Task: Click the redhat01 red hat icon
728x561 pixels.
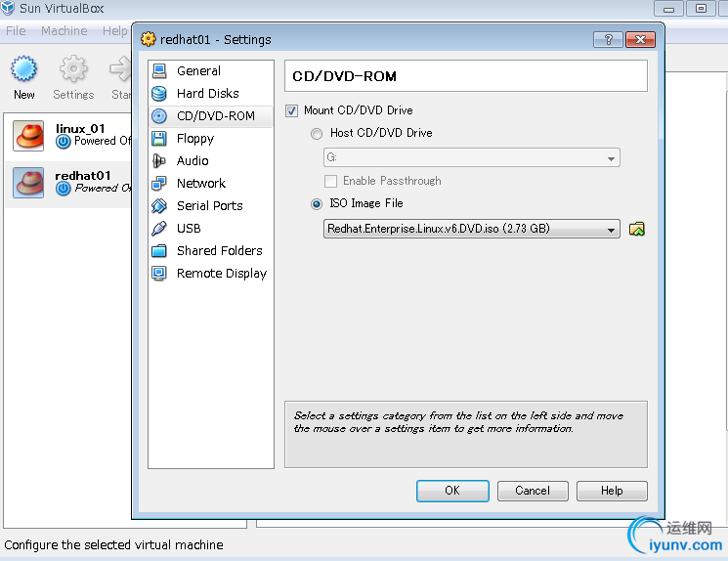Action: click(x=28, y=183)
